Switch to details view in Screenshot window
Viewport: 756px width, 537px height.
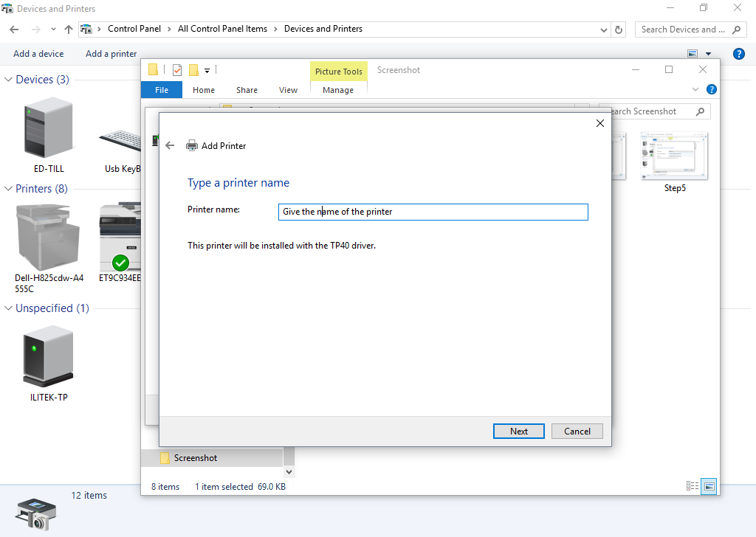point(692,486)
